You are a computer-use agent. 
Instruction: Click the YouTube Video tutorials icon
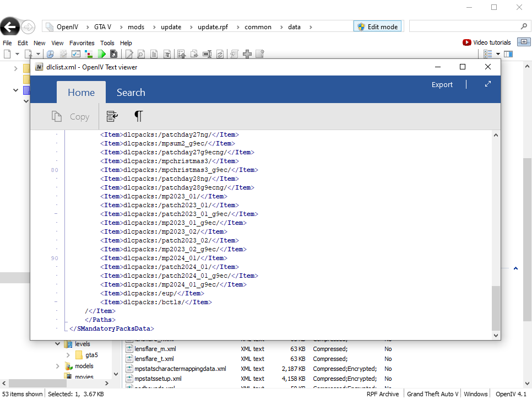coord(467,42)
